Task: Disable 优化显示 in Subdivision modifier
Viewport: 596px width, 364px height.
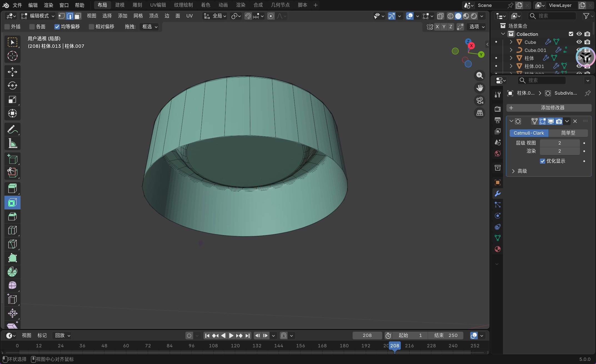Action: (x=542, y=161)
